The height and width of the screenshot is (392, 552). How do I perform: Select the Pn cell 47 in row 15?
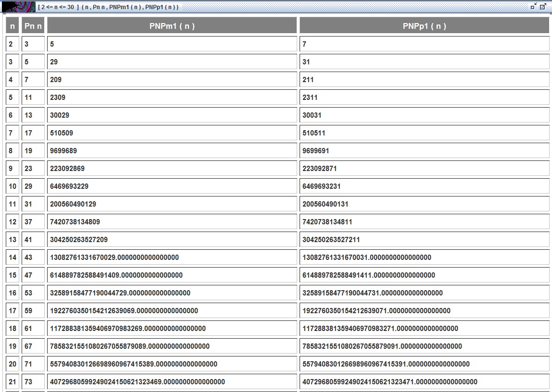(x=33, y=275)
